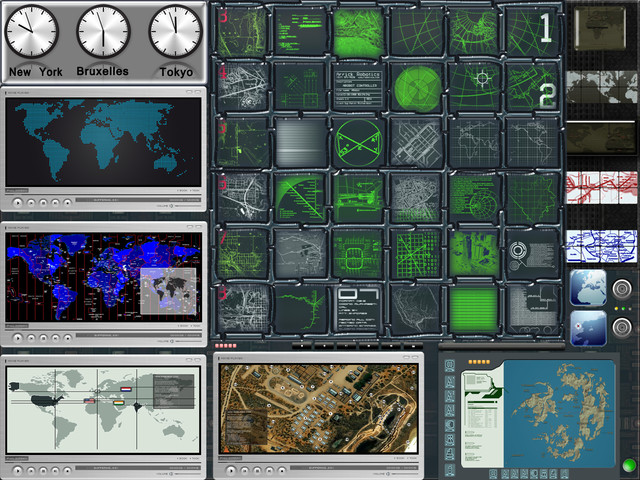Image resolution: width=640 pixels, height=480 pixels.
Task: Select the sepia Africa map thumbnail
Action: coord(600,28)
